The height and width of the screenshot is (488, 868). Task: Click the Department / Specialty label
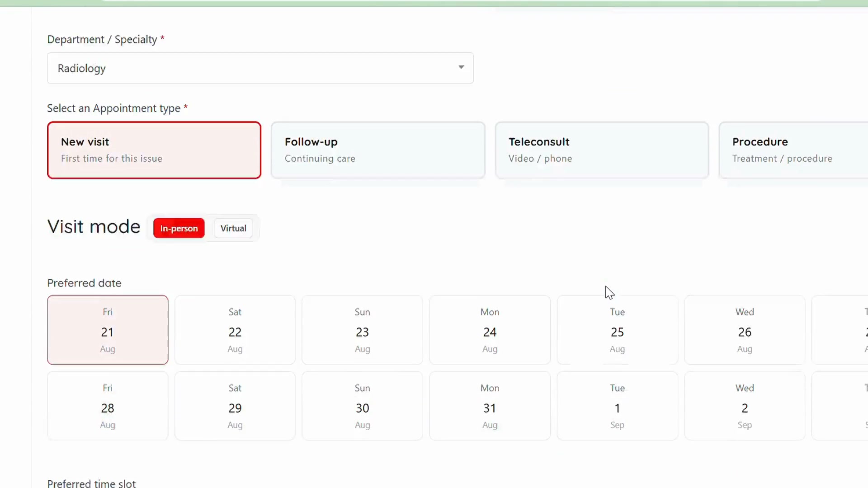coord(106,40)
